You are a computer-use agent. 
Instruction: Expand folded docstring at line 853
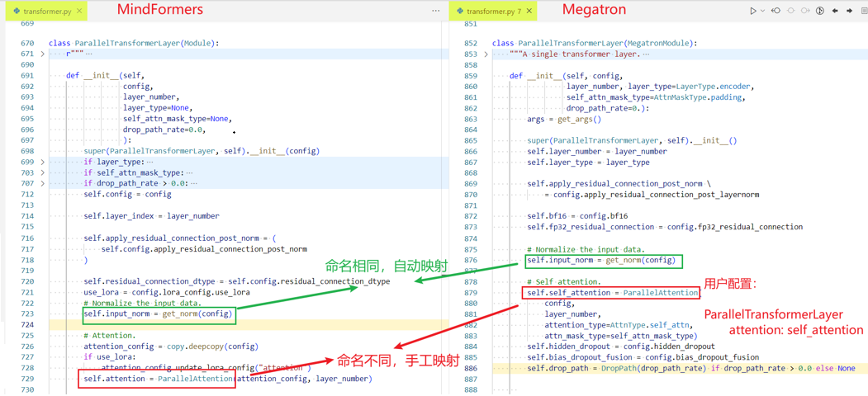tap(486, 54)
